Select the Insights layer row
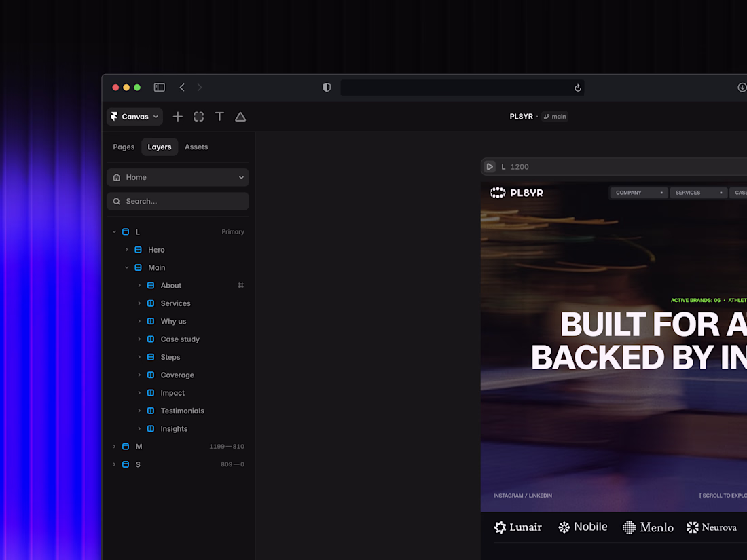This screenshot has width=747, height=560. pos(178,428)
